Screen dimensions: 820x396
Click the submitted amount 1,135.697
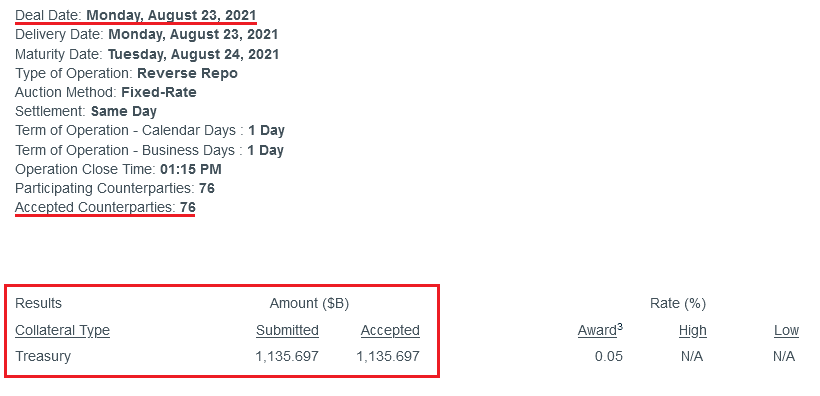[x=287, y=356]
